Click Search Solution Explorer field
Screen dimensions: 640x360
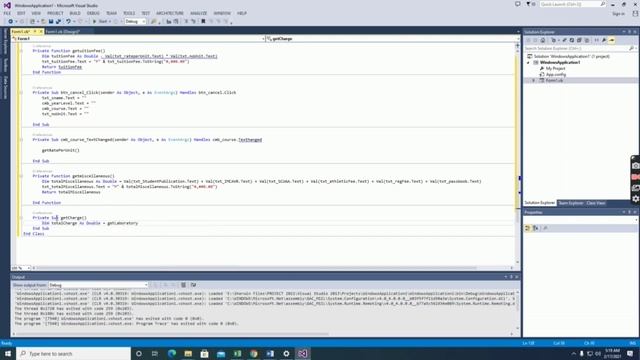577,48
